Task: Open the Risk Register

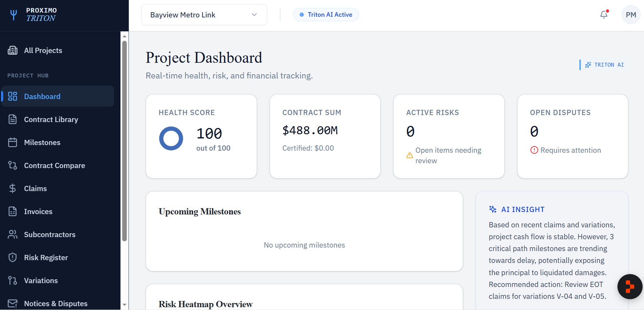Action: (58, 258)
